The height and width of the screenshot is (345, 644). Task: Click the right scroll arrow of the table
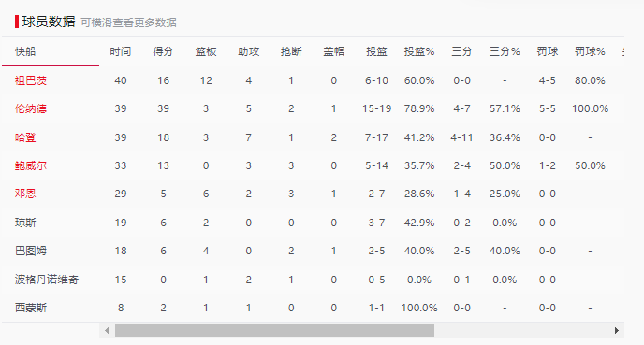(x=617, y=331)
